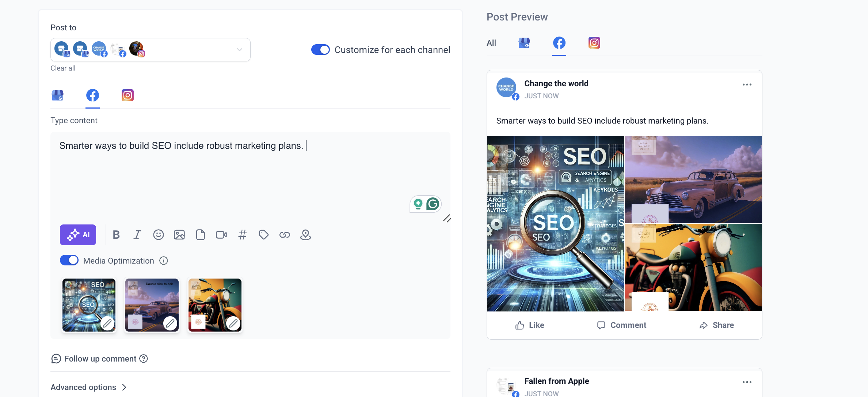This screenshot has width=868, height=397.
Task: Apply italic formatting to text
Action: tap(137, 235)
